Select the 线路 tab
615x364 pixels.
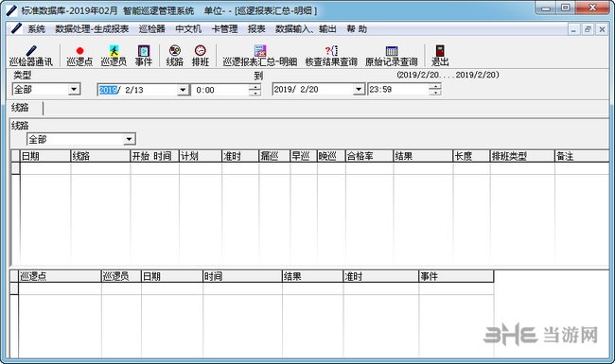[x=26, y=108]
